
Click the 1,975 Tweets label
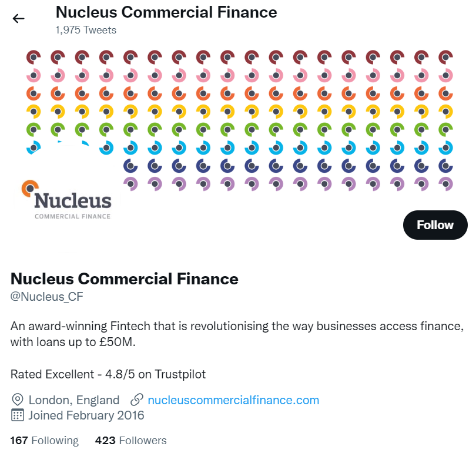(x=85, y=29)
